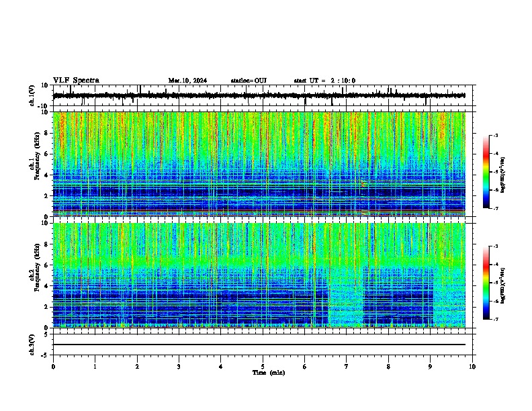
Task: Click the flat ch.3 voltage line
Action: tap(259, 345)
